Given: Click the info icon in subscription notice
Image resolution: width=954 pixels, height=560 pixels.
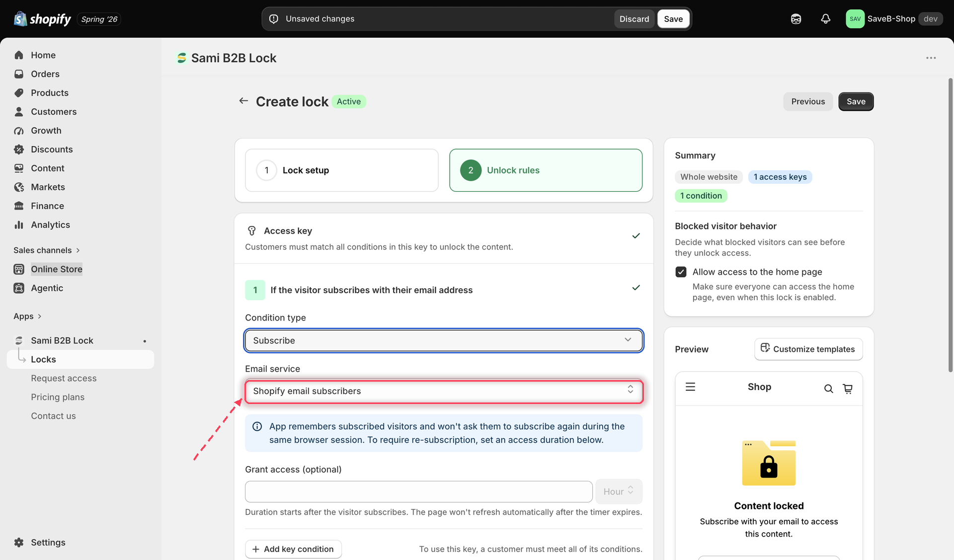Looking at the screenshot, I should tap(257, 426).
